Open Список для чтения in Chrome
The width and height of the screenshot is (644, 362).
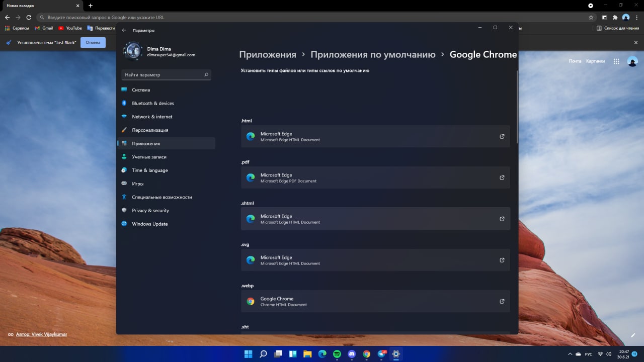coord(618,28)
